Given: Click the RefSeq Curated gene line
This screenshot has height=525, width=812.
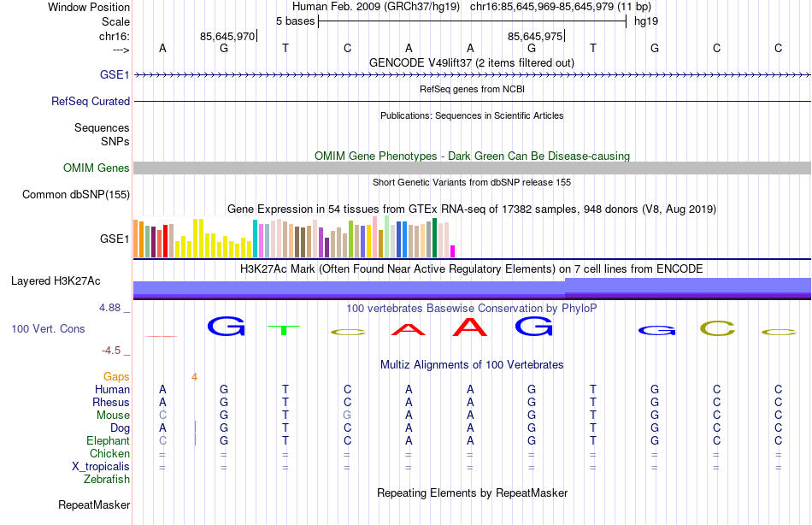Looking at the screenshot, I should [473, 101].
